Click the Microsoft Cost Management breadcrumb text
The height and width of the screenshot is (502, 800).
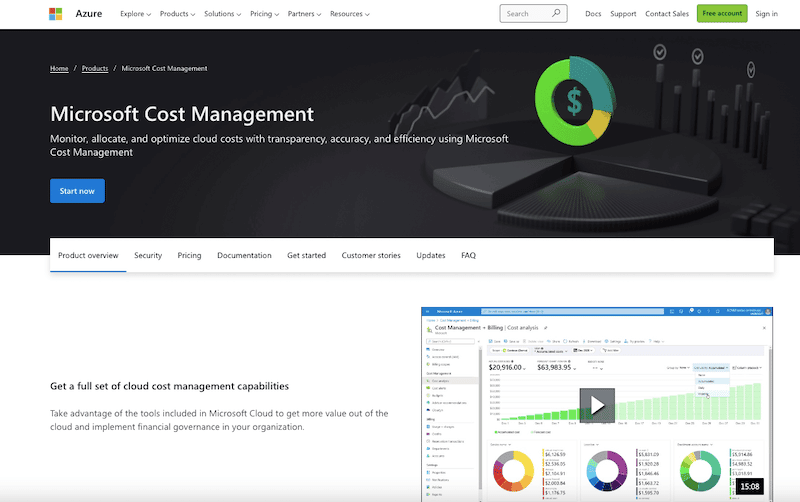[164, 68]
